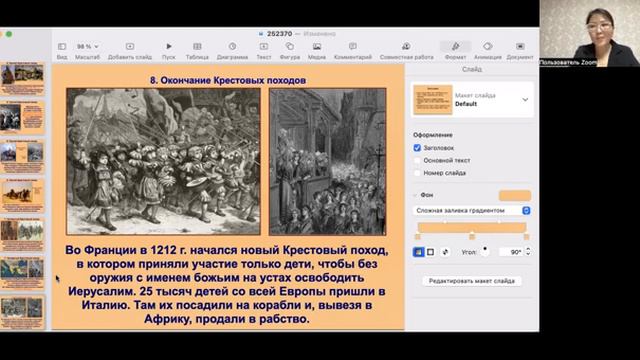Select the left gradient color stop
Image resolution: width=640 pixels, height=360 pixels.
tap(418, 237)
